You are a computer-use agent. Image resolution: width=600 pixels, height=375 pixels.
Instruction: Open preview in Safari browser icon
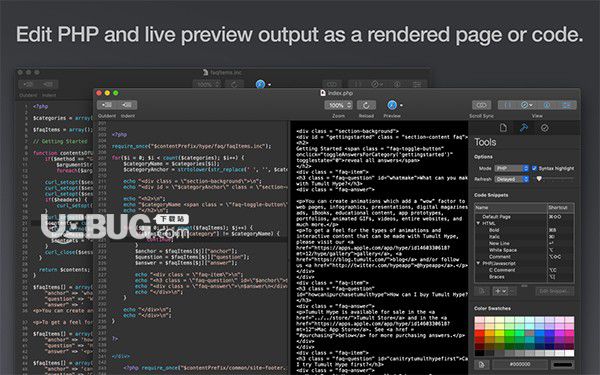(392, 105)
